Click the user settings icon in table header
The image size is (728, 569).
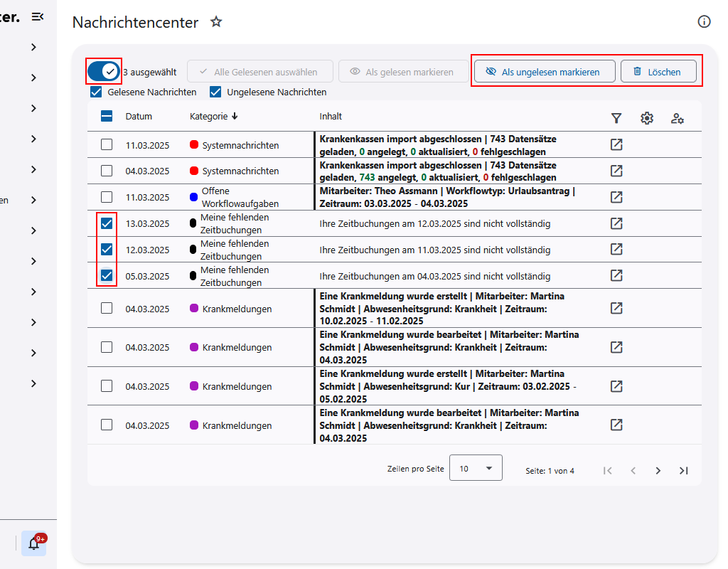tap(678, 118)
